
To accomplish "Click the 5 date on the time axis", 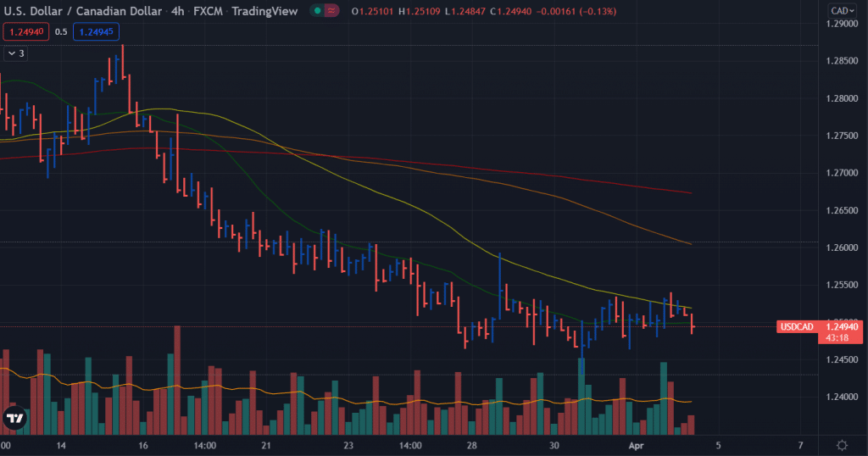I will (x=718, y=446).
